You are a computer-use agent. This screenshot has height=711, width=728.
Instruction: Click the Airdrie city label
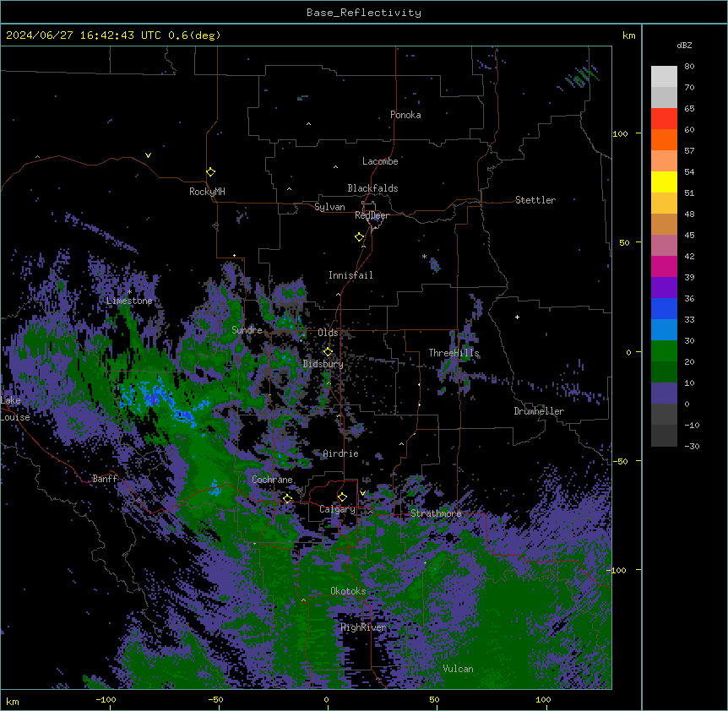tap(341, 453)
